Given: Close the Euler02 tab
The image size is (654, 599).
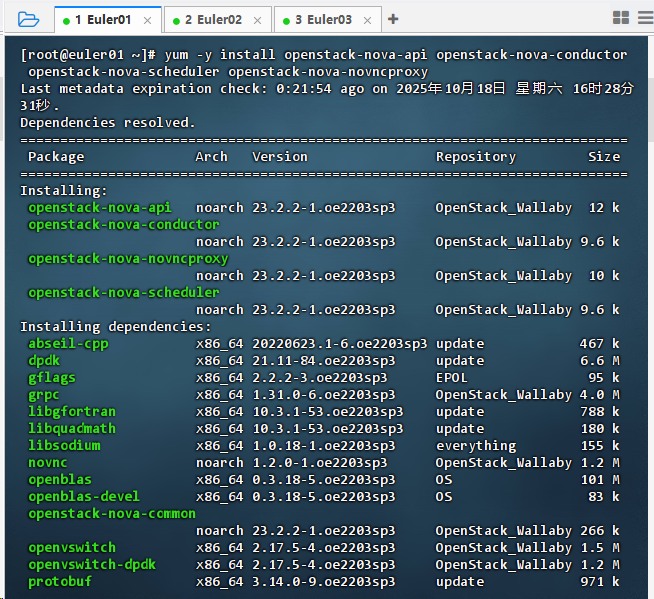Looking at the screenshot, I should point(257,20).
